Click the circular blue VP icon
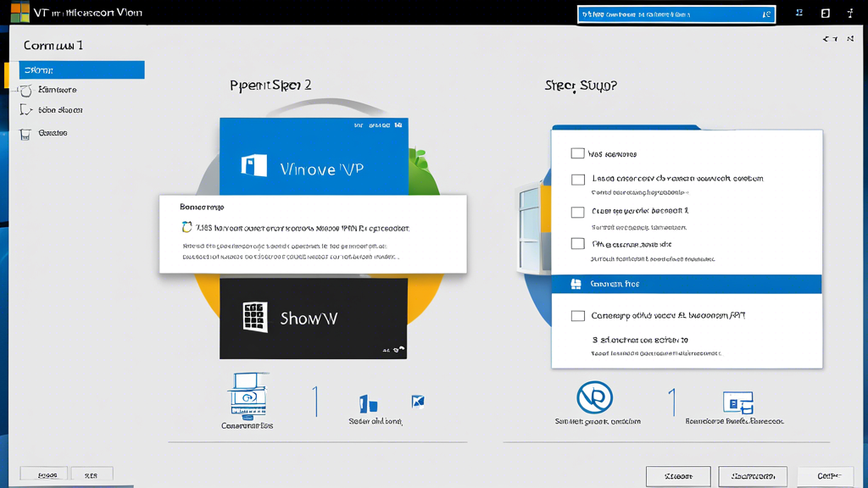Screen dimensions: 868x488 tap(594, 397)
